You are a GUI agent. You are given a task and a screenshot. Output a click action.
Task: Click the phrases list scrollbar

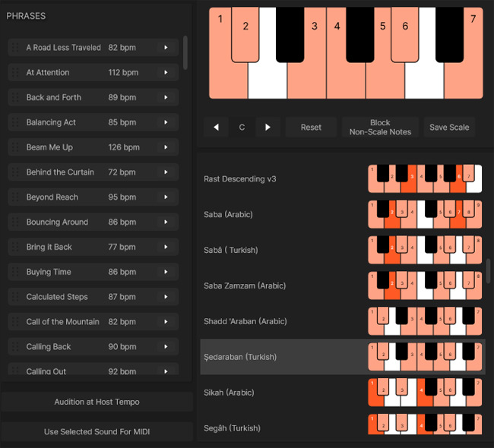185,52
